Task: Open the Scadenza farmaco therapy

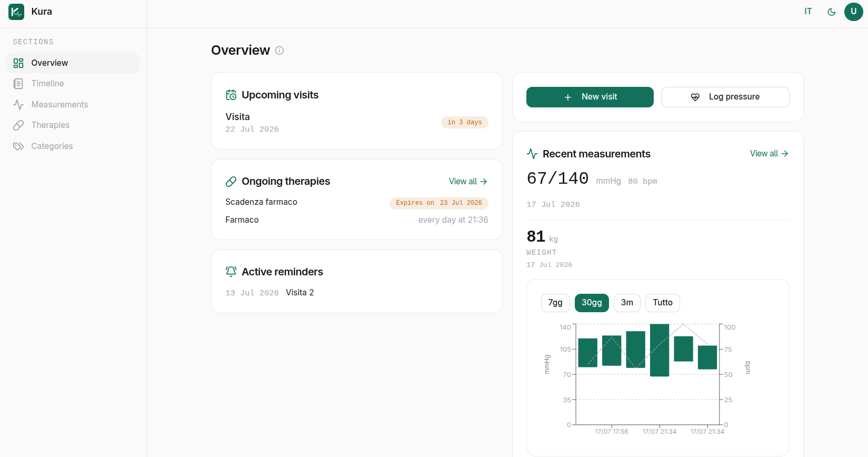Action: 357,202
